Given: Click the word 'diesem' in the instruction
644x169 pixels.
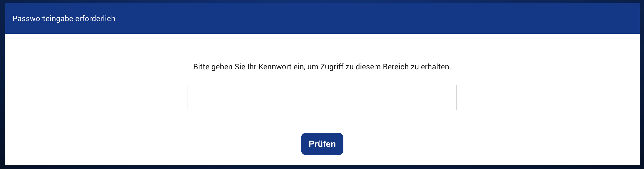Looking at the screenshot, I should (368, 67).
